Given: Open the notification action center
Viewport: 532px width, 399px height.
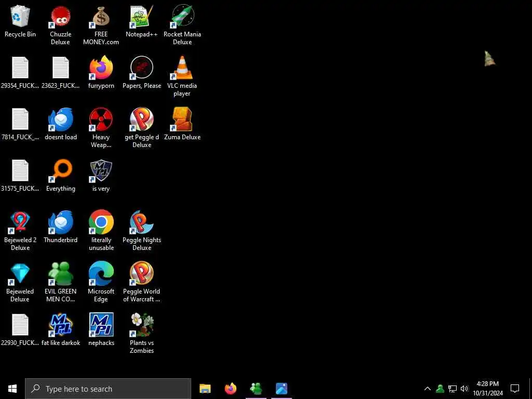Looking at the screenshot, I should pyautogui.click(x=515, y=389).
